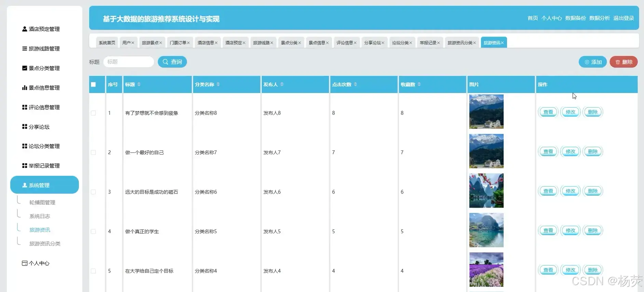
Task: Close the 景点分类 tab via its x
Action: [300, 43]
